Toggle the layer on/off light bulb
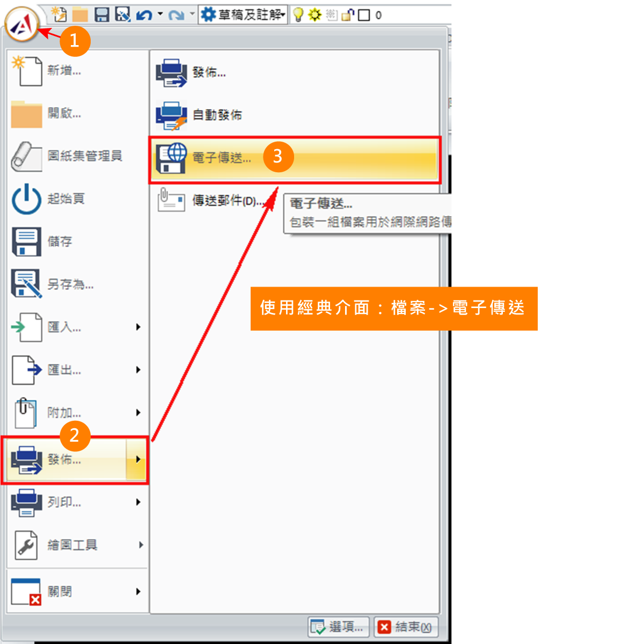 pos(298,15)
